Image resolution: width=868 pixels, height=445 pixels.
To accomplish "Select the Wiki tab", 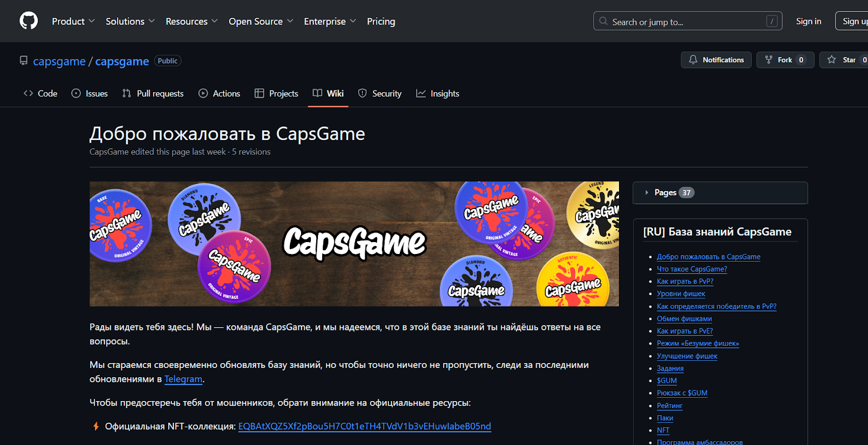I will 328,93.
